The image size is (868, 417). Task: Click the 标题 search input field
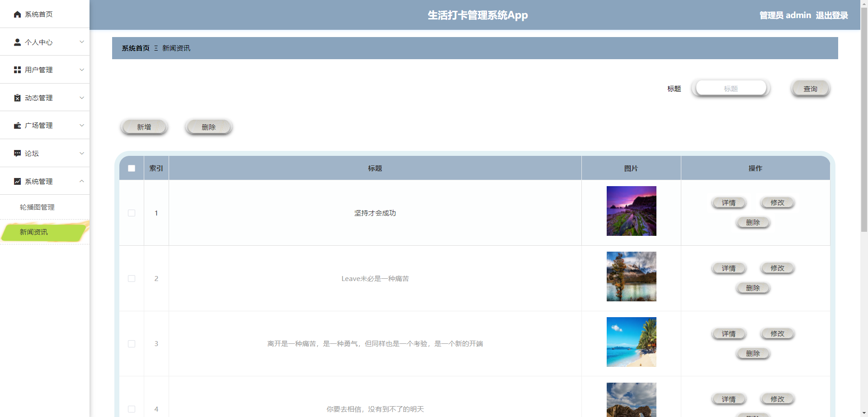(731, 89)
